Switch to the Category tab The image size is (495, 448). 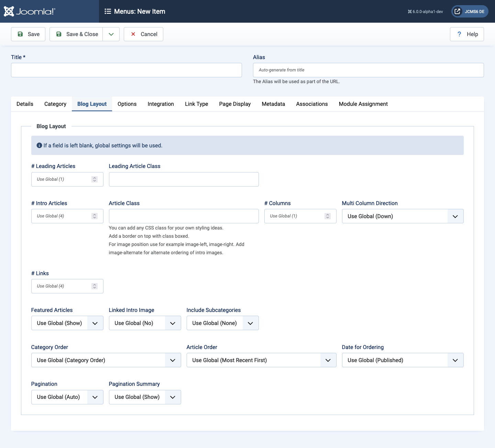pyautogui.click(x=55, y=104)
